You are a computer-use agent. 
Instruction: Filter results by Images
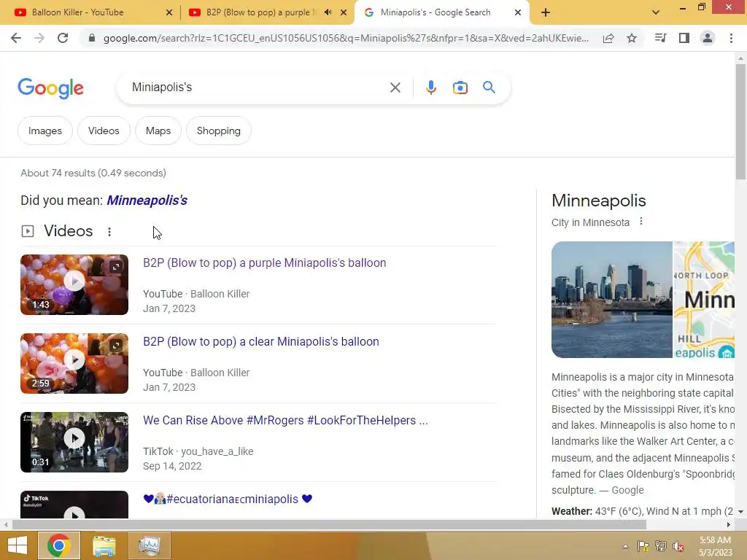point(44,131)
